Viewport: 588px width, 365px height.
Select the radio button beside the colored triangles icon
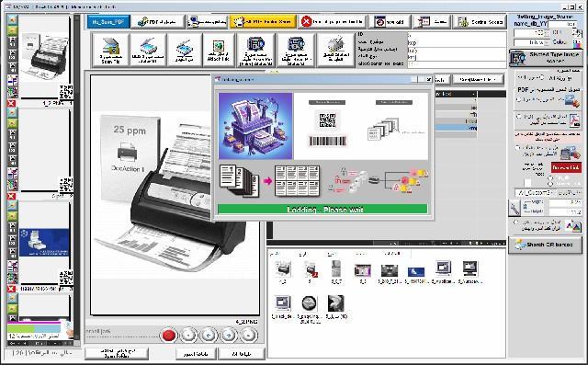click(516, 222)
